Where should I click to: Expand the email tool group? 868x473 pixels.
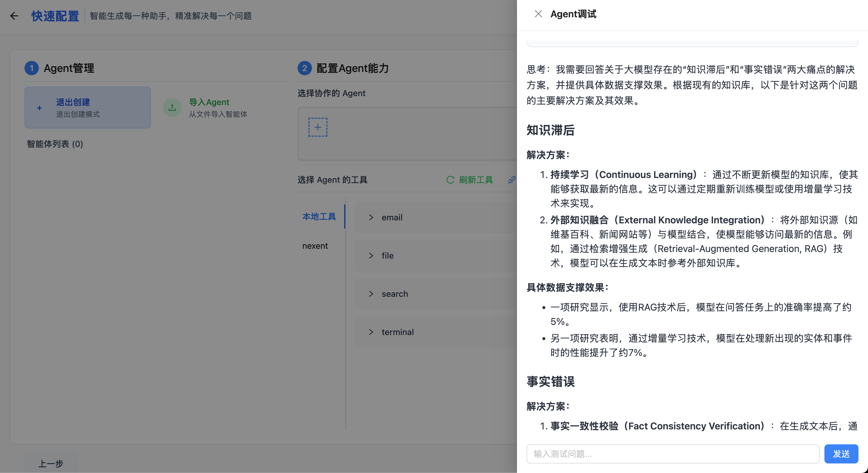[371, 217]
